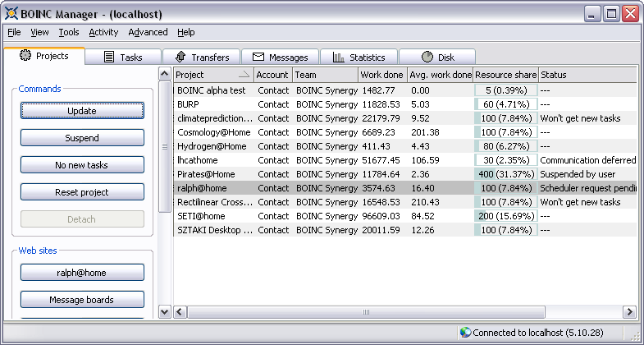Click the Reset project button
Image resolution: width=644 pixels, height=345 pixels.
[82, 192]
